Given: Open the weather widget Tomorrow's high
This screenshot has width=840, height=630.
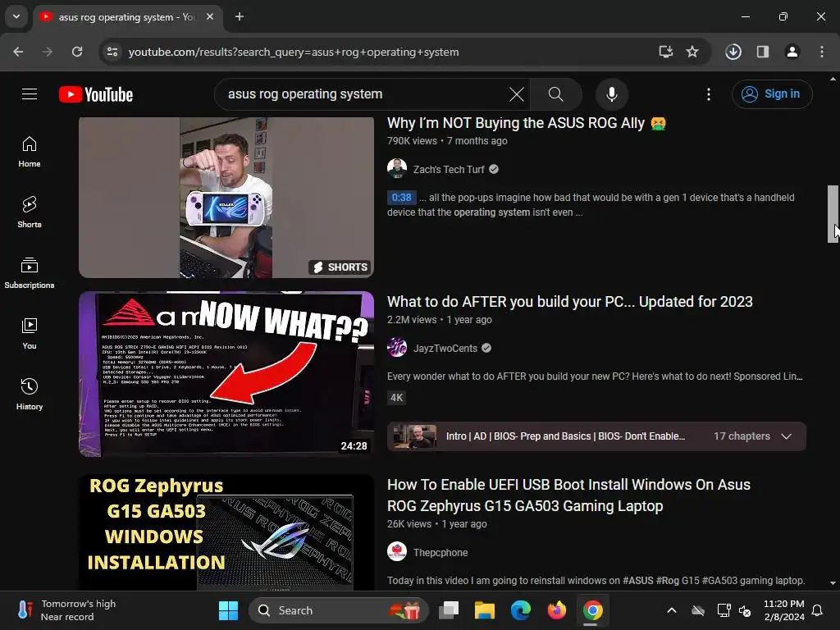Looking at the screenshot, I should (x=67, y=610).
